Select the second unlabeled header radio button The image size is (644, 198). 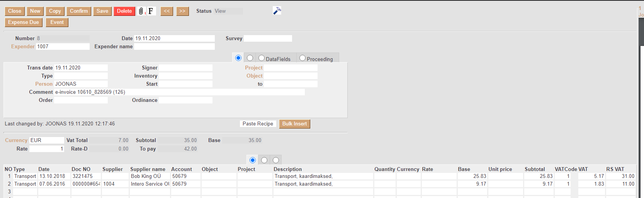(250, 58)
